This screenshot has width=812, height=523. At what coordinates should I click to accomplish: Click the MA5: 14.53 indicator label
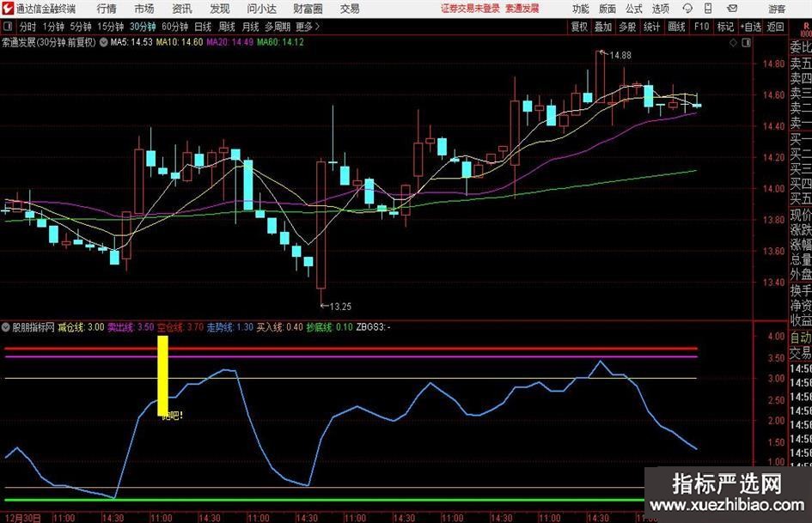[x=131, y=42]
